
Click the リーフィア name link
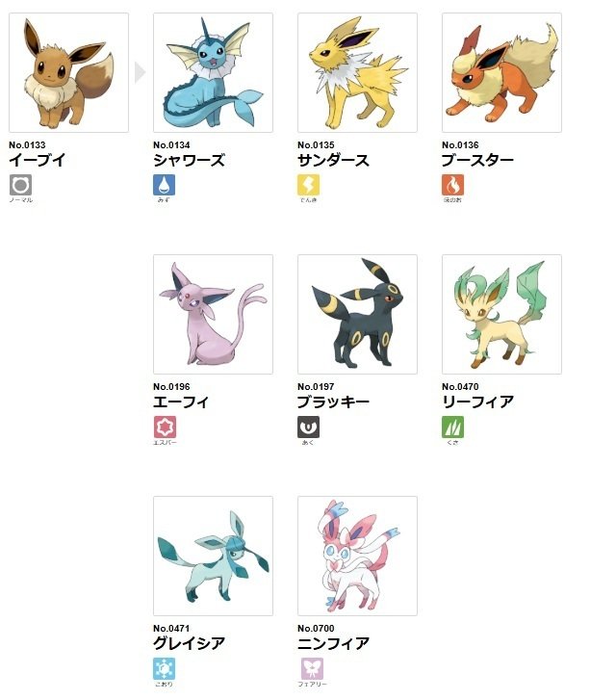click(x=477, y=402)
